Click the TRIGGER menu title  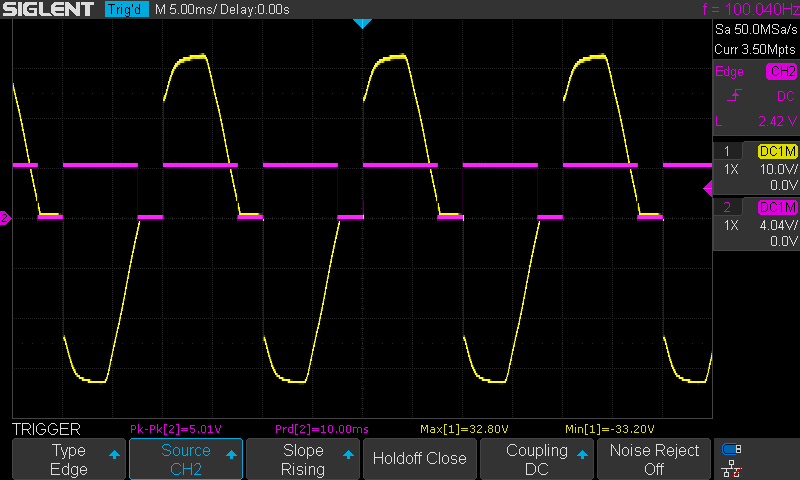pos(46,429)
